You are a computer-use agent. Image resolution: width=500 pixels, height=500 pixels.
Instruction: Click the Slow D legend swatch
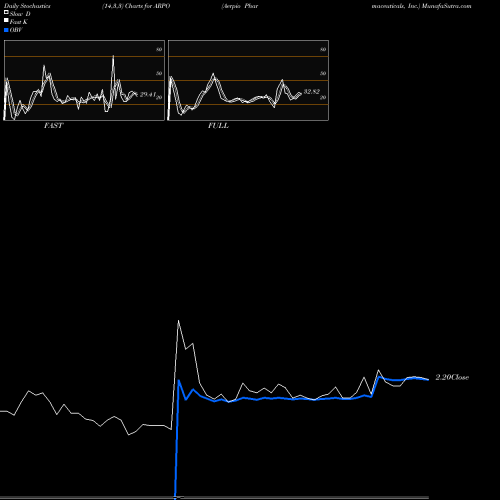6,13
